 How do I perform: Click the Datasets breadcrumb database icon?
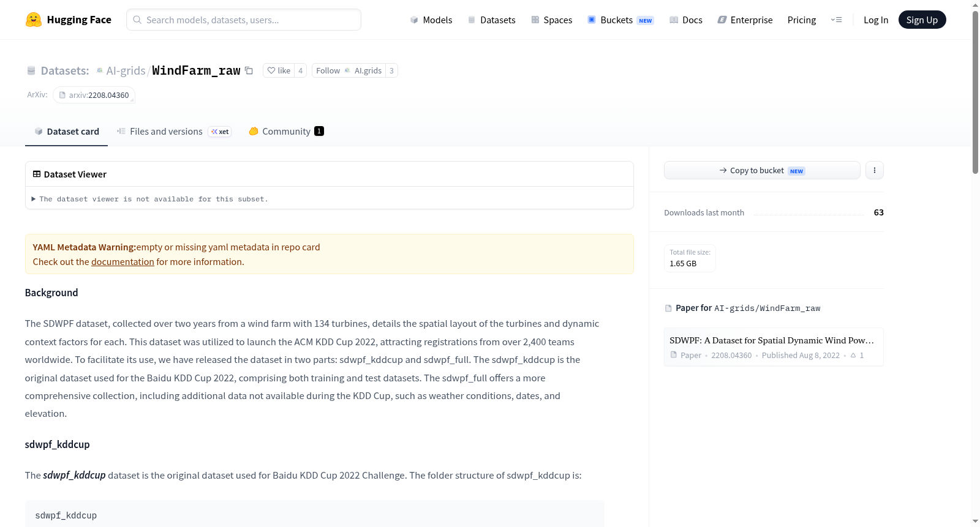coord(31,70)
